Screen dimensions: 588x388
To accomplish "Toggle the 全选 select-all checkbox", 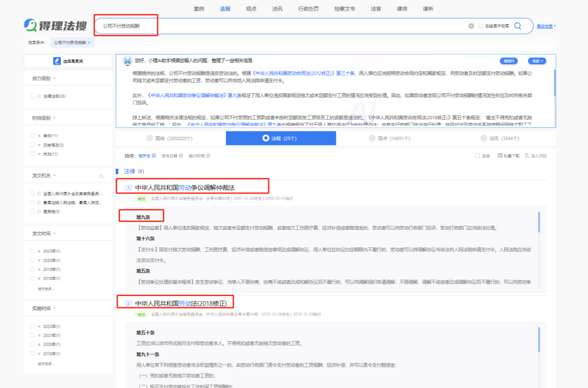I will pos(477,156).
